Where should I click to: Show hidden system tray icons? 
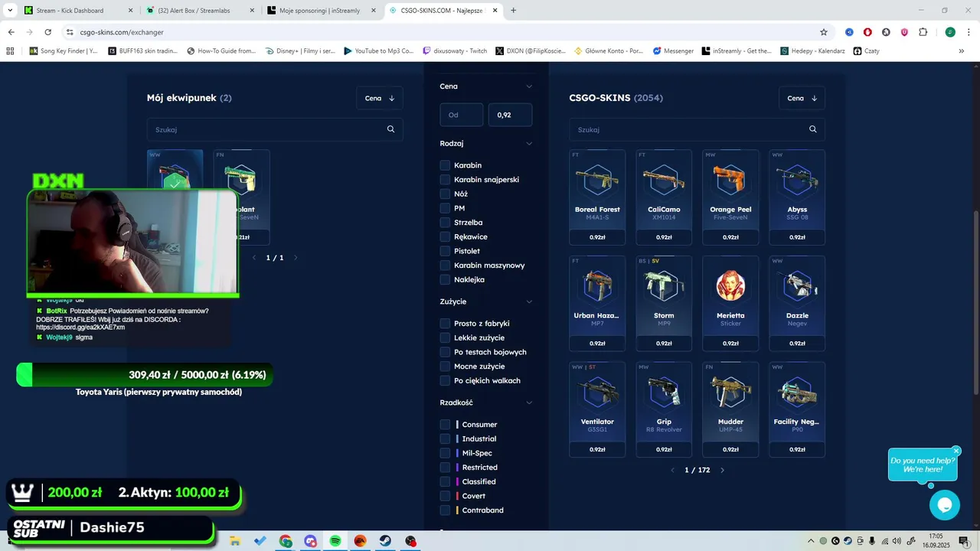tap(811, 541)
